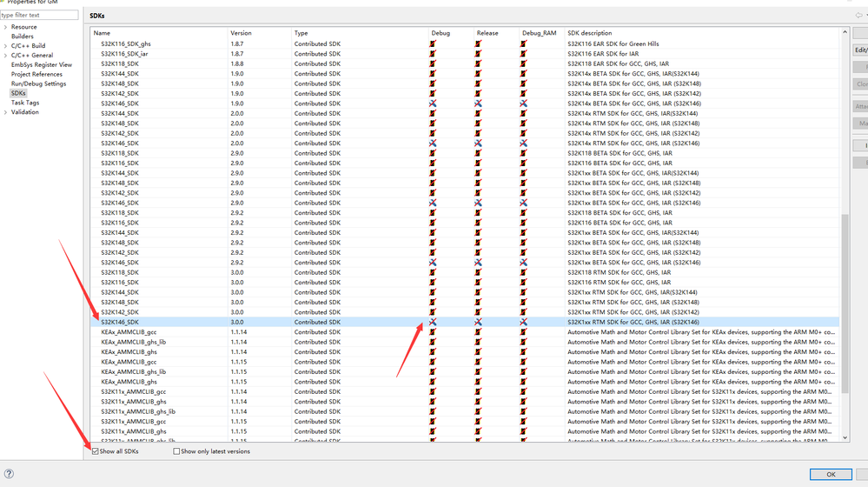Screen dimensions: 868x487
Task: Toggle Release icon for S32K146_SDK version 3.0.0
Action: tap(478, 322)
